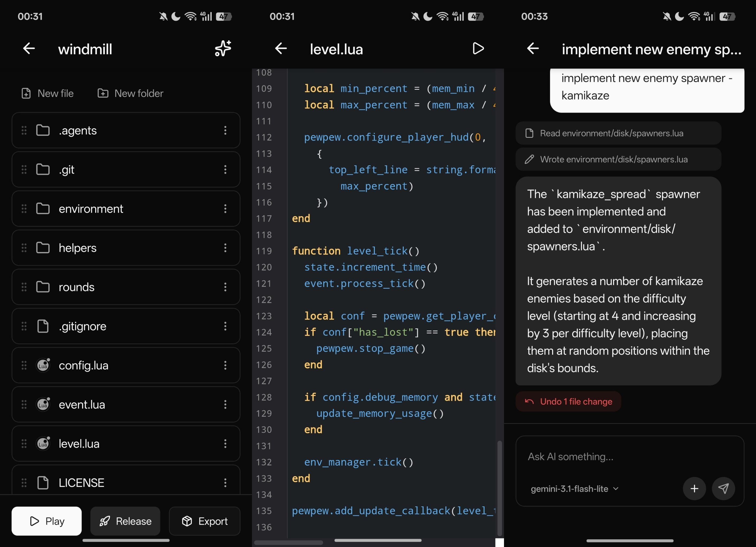Run level.lua with the play icon

tap(478, 49)
